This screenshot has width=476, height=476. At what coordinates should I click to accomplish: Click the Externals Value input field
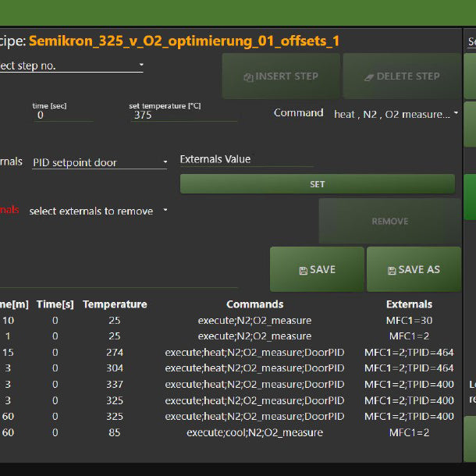click(247, 160)
